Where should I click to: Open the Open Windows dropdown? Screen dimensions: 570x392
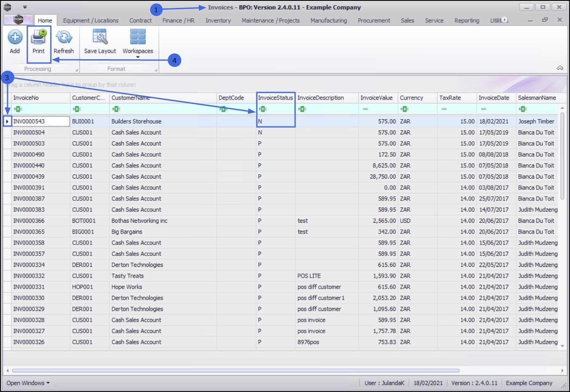pyautogui.click(x=28, y=383)
